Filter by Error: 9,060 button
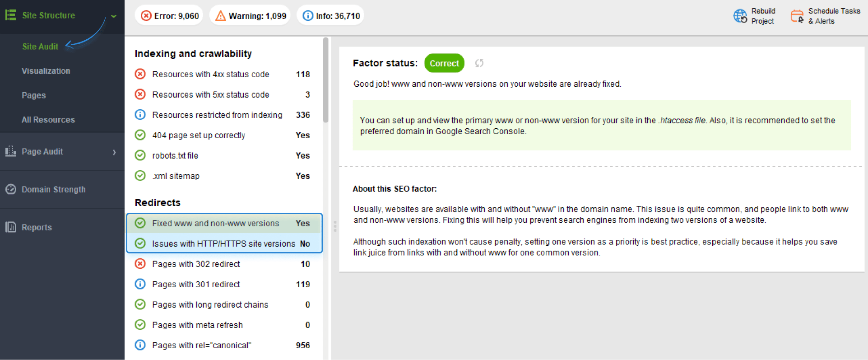 coord(169,16)
